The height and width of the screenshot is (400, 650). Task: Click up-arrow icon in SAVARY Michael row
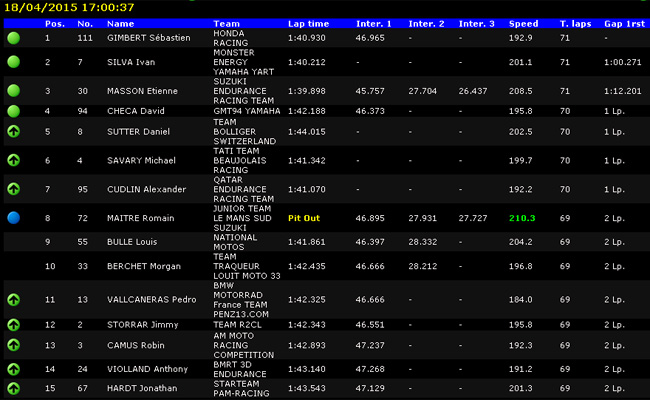[x=14, y=160]
